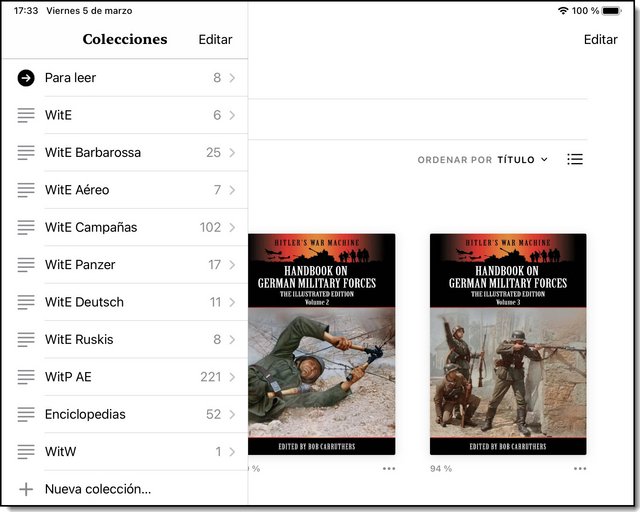Expand Enciclopedias chevron
The image size is (640, 512).
click(x=232, y=414)
